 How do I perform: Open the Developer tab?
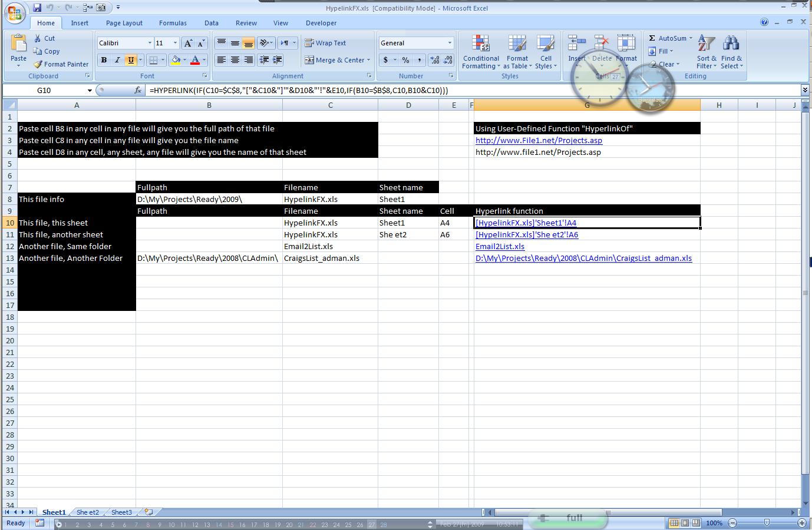click(321, 23)
